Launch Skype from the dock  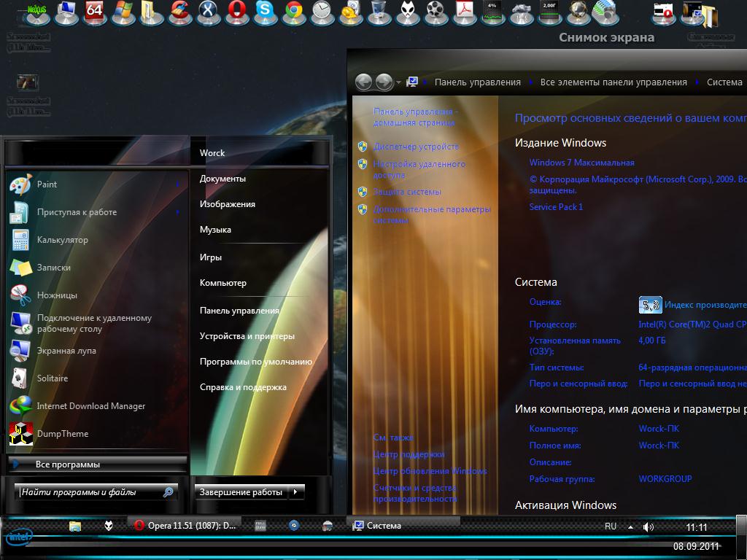point(265,13)
